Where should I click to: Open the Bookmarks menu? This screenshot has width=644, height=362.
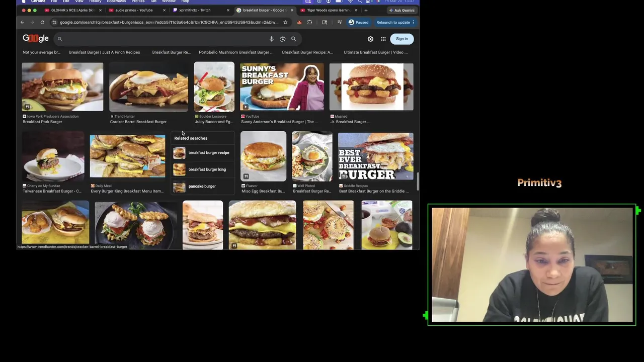(x=116, y=2)
